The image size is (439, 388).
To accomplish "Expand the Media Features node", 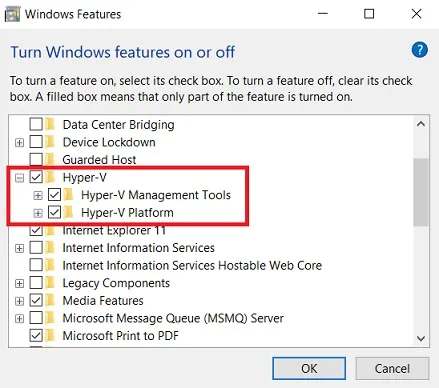I will pos(20,301).
